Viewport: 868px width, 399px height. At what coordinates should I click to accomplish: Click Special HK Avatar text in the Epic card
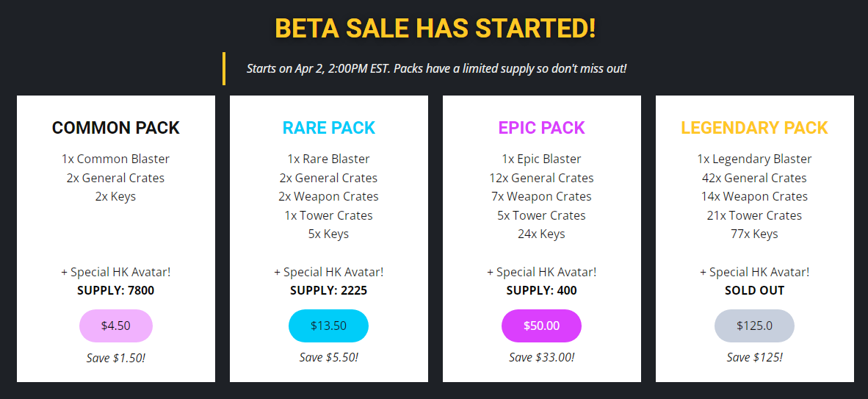click(x=541, y=272)
